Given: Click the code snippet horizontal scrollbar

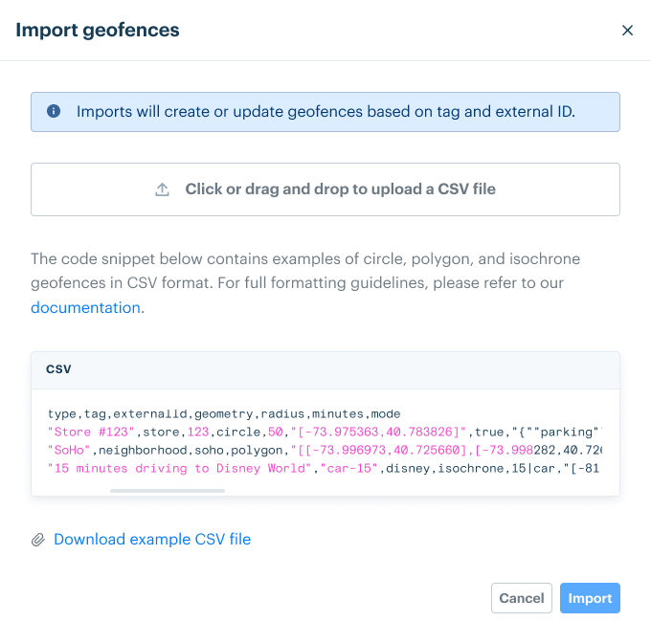Looking at the screenshot, I should pyautogui.click(x=168, y=491).
